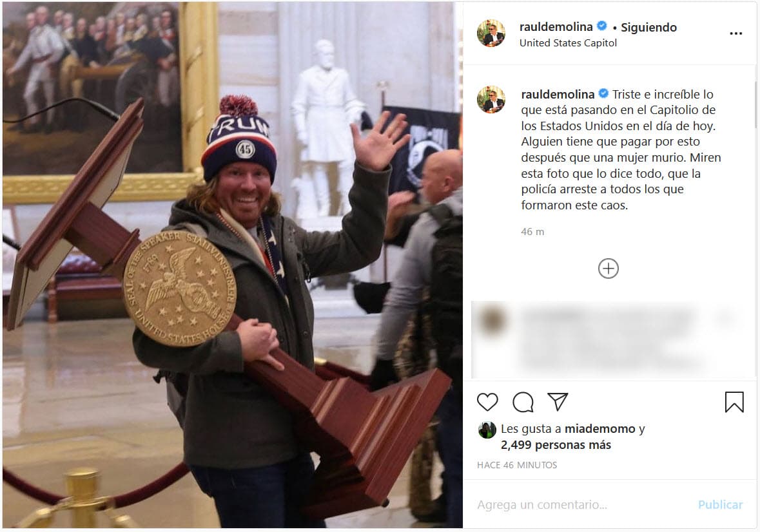
Task: Like the post with the heart icon
Action: 487,402
